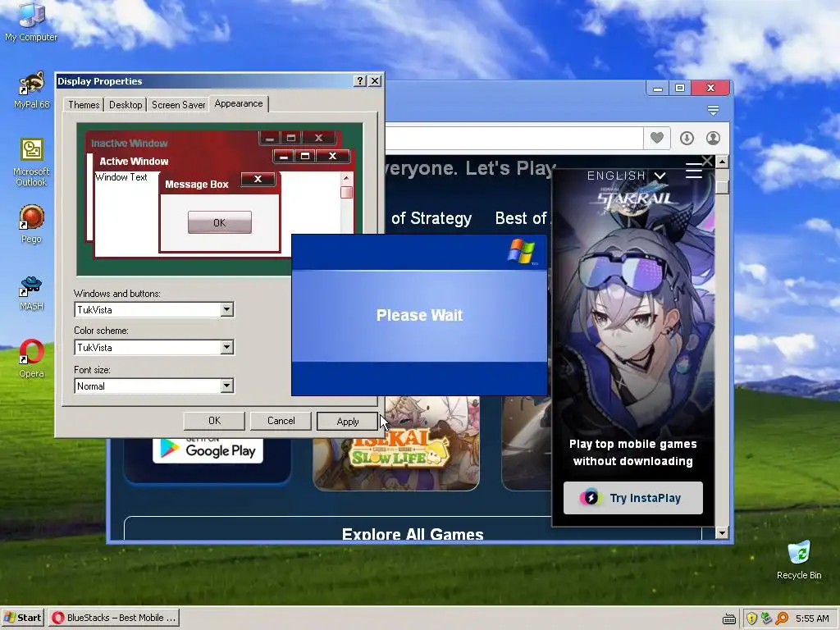Click Display Properties help question button

point(360,81)
